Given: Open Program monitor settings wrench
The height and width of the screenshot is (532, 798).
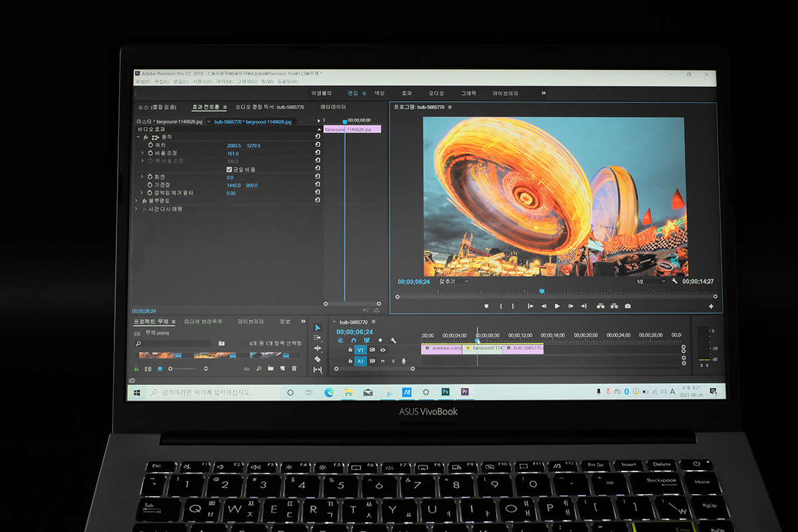Looking at the screenshot, I should tap(674, 281).
